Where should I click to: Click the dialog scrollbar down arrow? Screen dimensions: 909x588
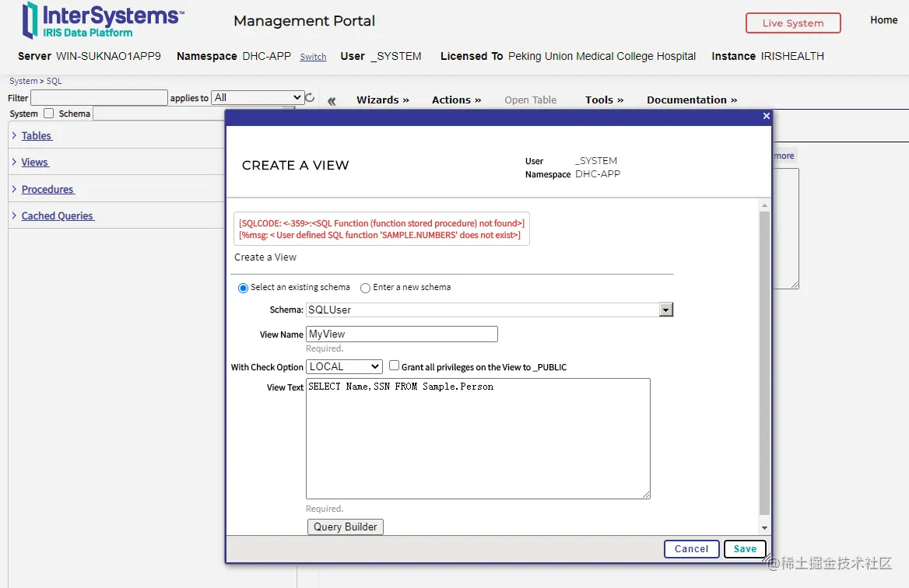[x=765, y=528]
